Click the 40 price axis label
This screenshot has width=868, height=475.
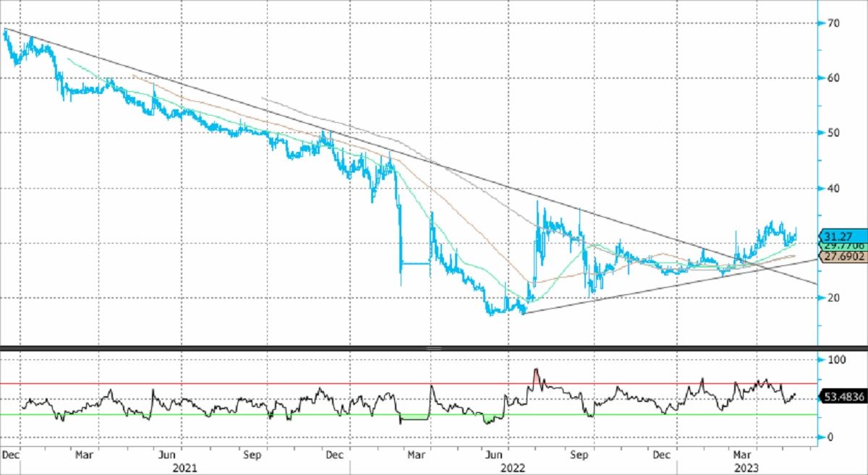point(833,188)
